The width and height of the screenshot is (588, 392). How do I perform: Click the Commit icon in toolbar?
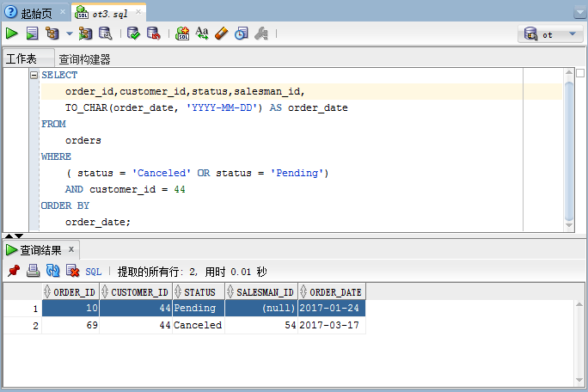point(133,34)
